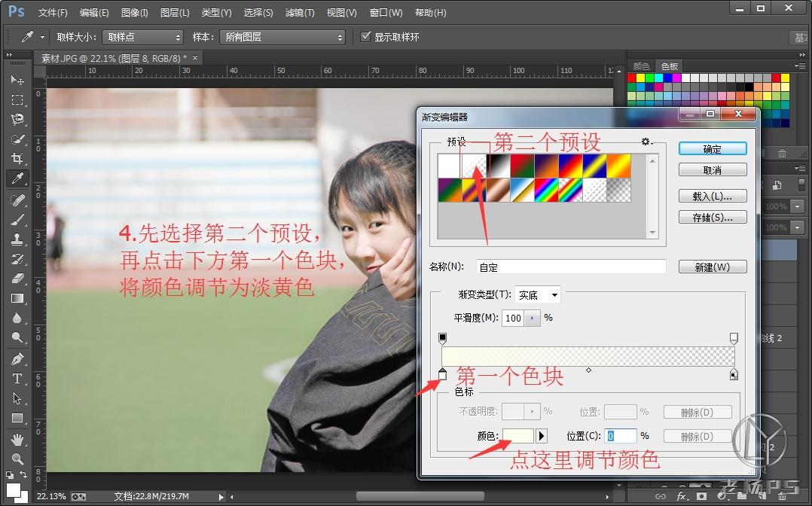Screen dimensions: 812x506
Task: Click the 新建(W) button
Action: tap(713, 267)
